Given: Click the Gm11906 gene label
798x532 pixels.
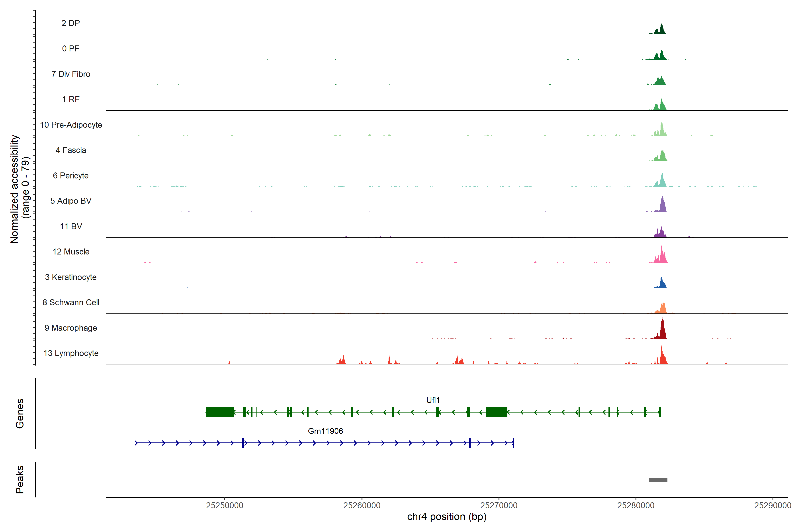Looking at the screenshot, I should coord(325,431).
